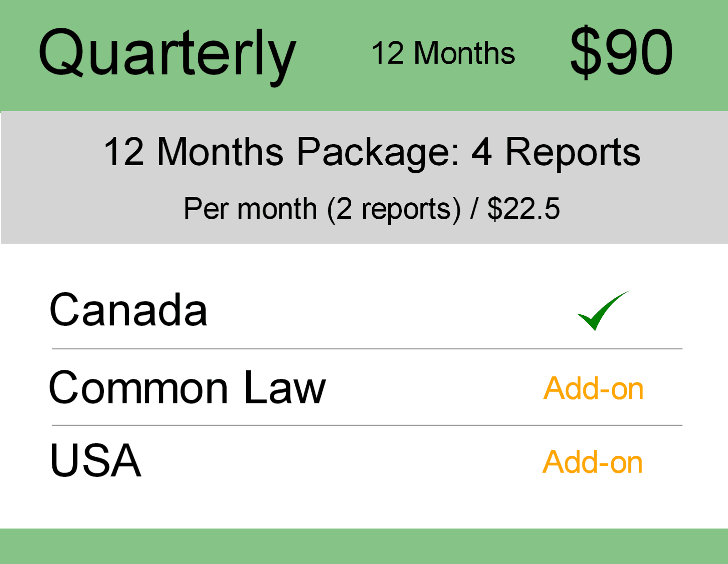Click the Add-on link for USA
The width and height of the screenshot is (728, 564).
[592, 462]
